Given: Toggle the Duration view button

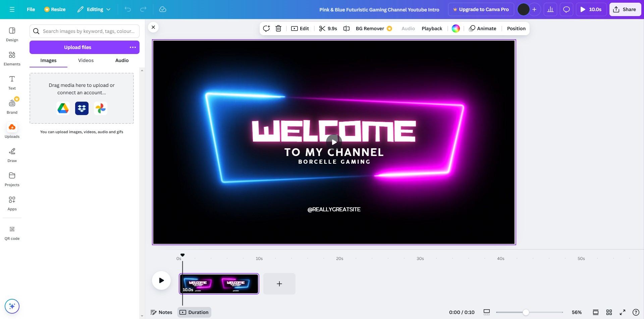Looking at the screenshot, I should [194, 312].
